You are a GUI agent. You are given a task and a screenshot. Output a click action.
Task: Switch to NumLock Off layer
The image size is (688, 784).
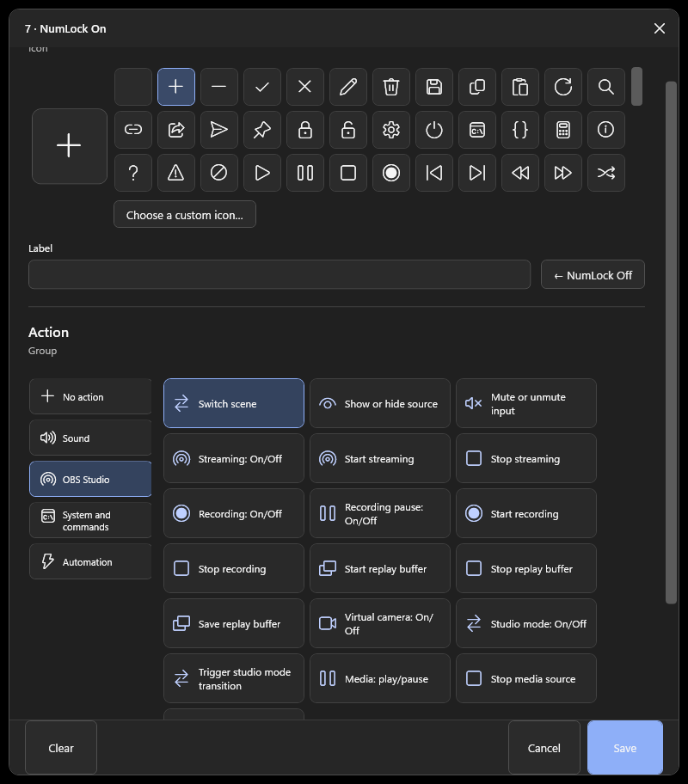[x=593, y=274]
